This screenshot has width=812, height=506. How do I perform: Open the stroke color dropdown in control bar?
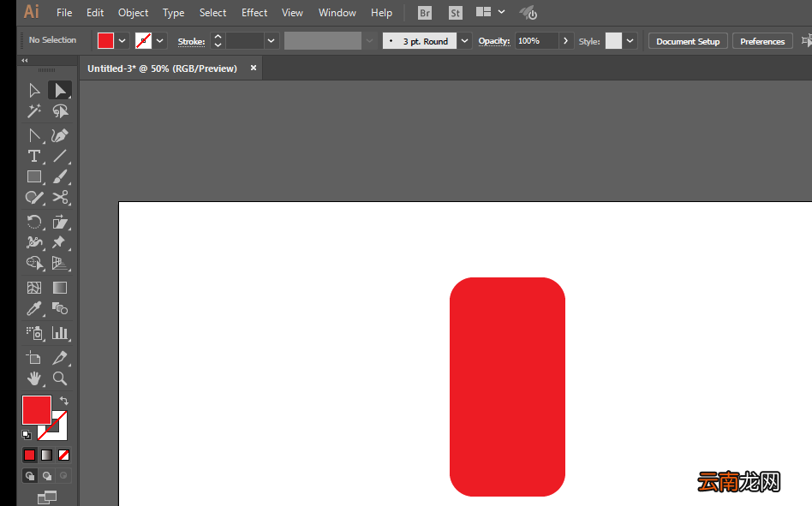[160, 41]
